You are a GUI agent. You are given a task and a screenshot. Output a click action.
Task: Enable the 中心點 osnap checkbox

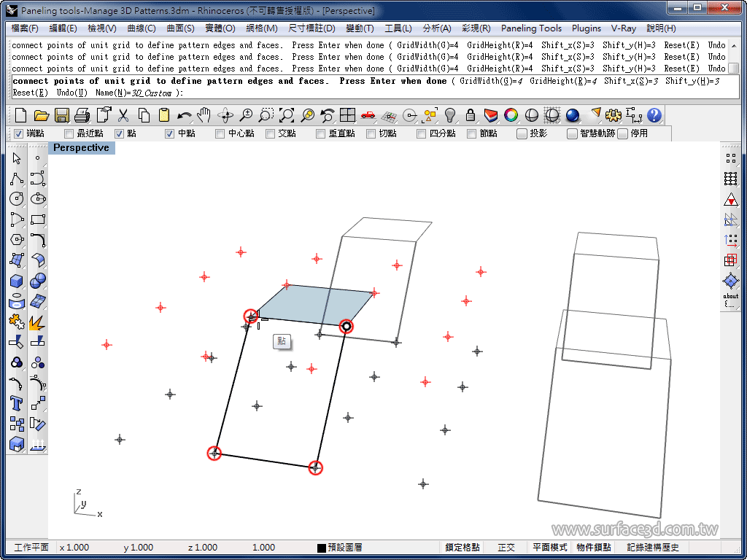coord(220,134)
